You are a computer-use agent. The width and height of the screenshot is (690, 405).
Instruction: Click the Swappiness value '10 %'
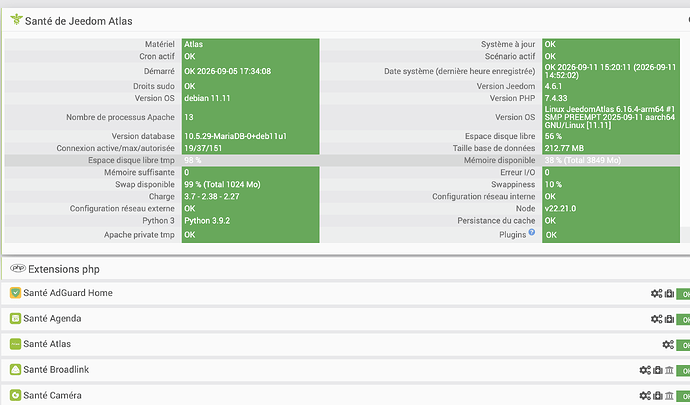[x=553, y=184]
